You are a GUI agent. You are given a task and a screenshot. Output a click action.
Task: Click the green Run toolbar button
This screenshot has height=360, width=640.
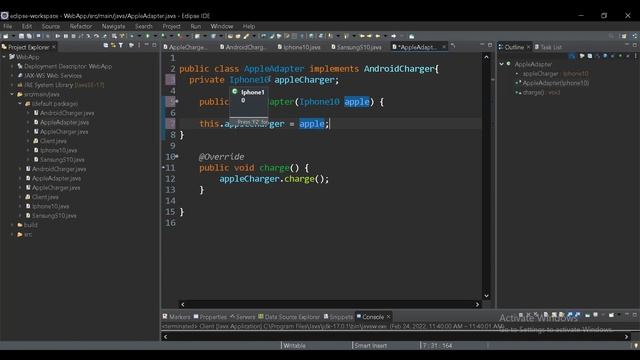click(147, 36)
